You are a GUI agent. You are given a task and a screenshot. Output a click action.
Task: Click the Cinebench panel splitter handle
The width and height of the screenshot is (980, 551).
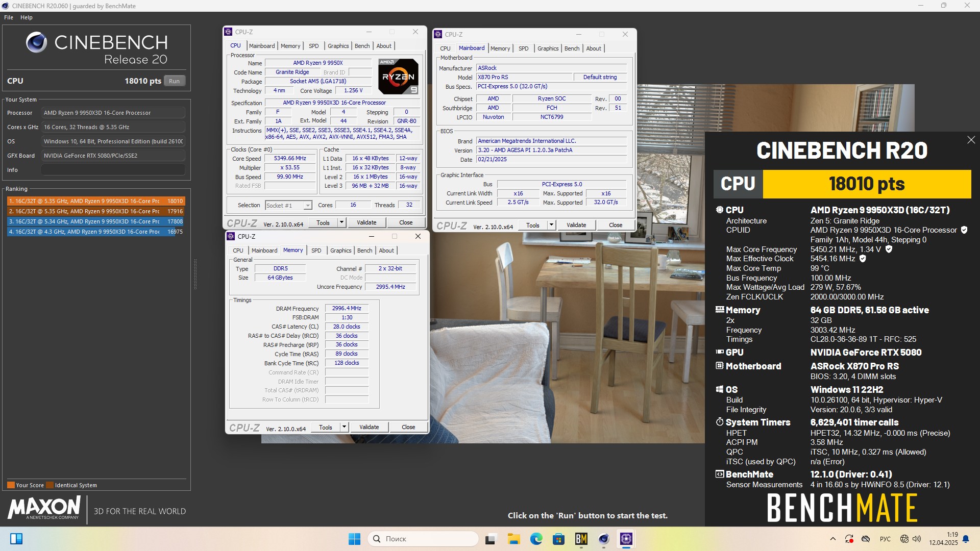195,274
